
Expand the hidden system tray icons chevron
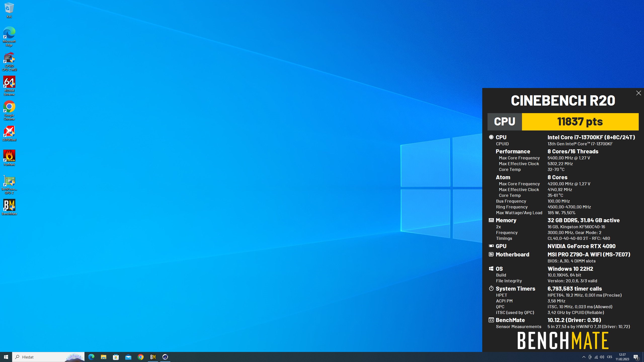click(584, 357)
